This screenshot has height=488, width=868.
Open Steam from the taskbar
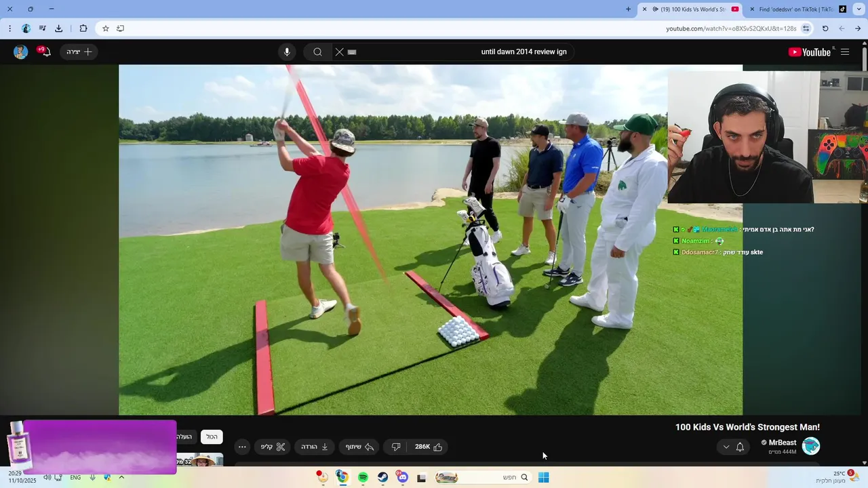tap(382, 477)
